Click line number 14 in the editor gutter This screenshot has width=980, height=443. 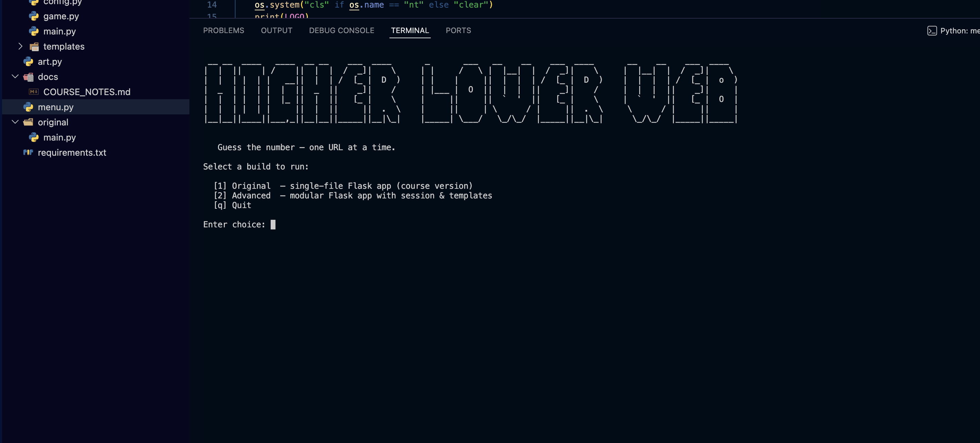point(212,5)
